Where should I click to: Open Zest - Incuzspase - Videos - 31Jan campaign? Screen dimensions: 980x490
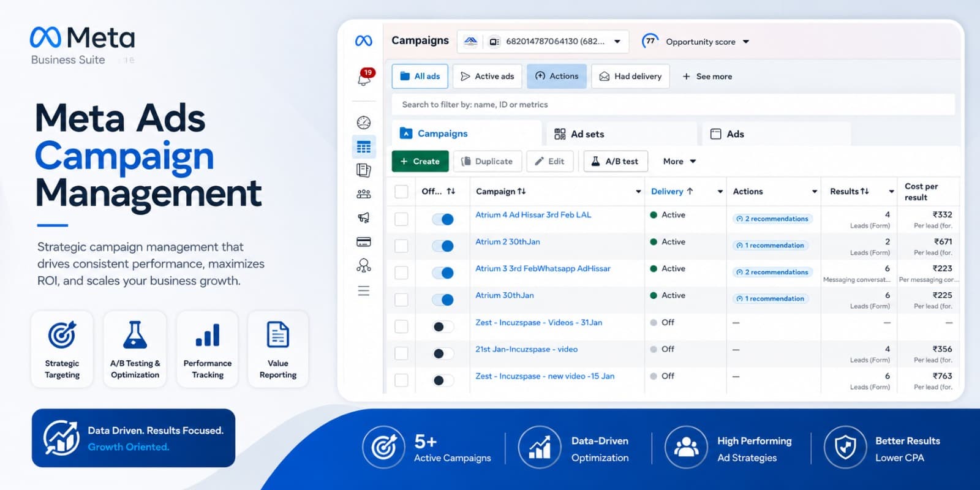[x=539, y=322]
